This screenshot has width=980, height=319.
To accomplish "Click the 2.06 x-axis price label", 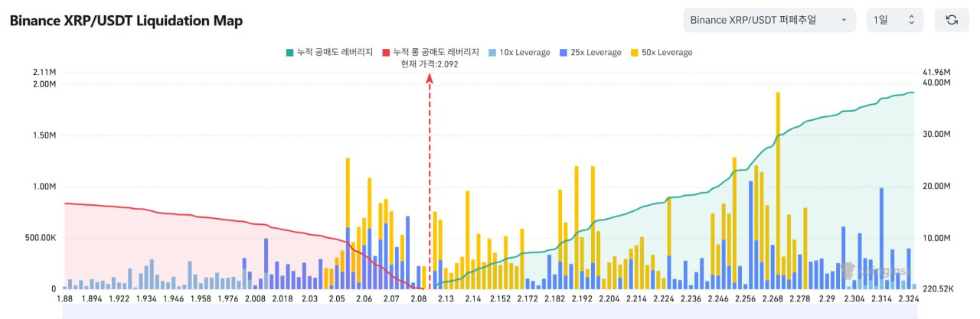I will (364, 299).
